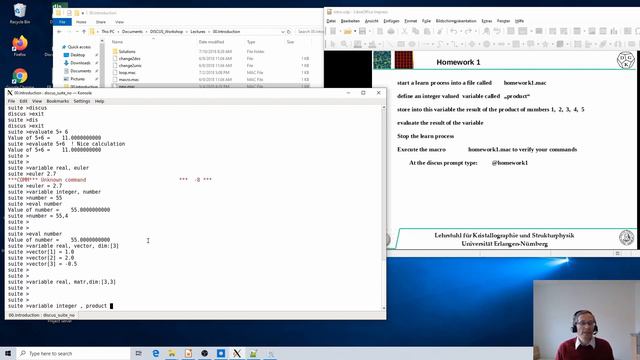Open Task View on the taskbar
Viewport: 640px width, 360px height.
point(139,353)
